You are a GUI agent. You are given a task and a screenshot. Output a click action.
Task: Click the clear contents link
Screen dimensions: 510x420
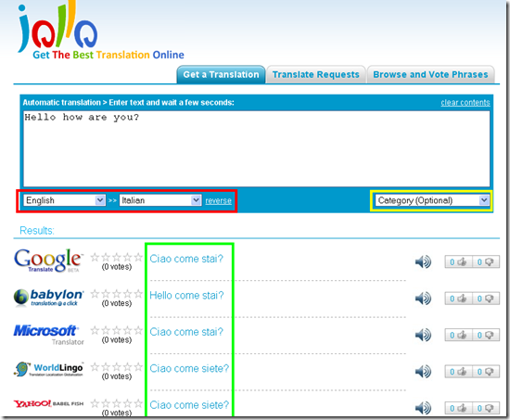point(465,103)
